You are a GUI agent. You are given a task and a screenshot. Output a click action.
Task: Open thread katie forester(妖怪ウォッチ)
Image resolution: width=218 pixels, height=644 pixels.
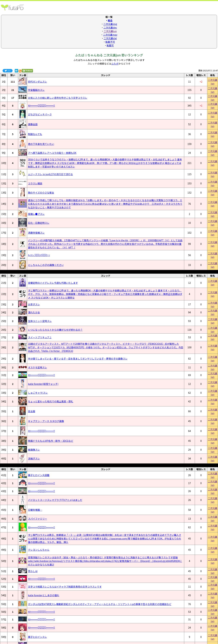(x=43, y=384)
